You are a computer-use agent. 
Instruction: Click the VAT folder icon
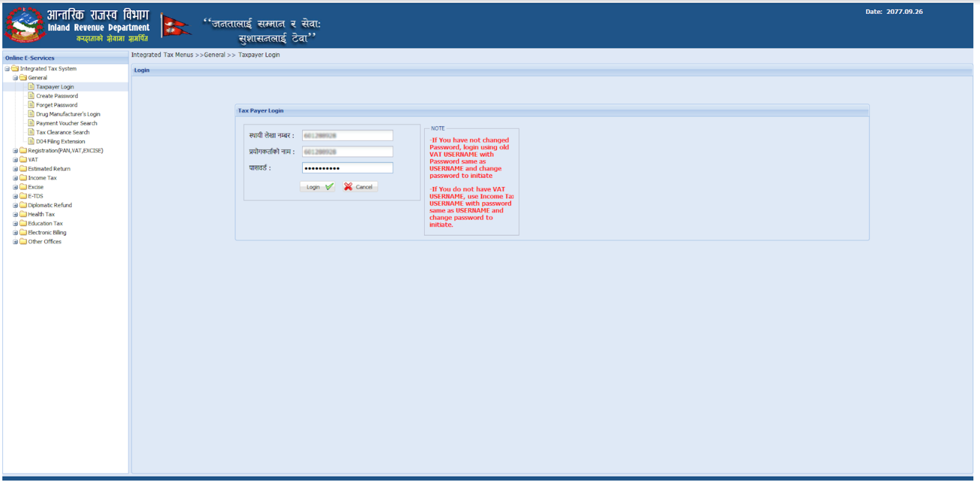pyautogui.click(x=23, y=160)
